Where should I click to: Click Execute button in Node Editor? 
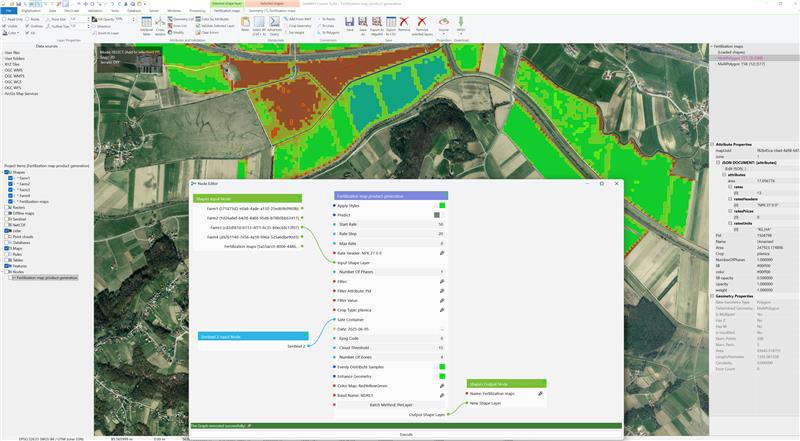[x=406, y=434]
